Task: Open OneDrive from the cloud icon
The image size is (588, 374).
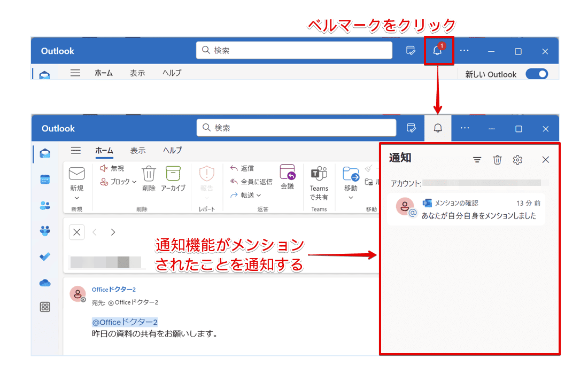Action: [x=45, y=282]
